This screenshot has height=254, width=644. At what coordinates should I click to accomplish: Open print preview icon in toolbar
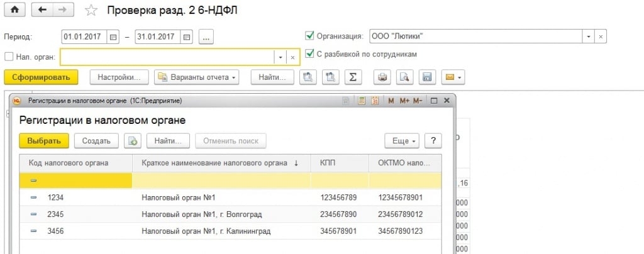(x=406, y=77)
